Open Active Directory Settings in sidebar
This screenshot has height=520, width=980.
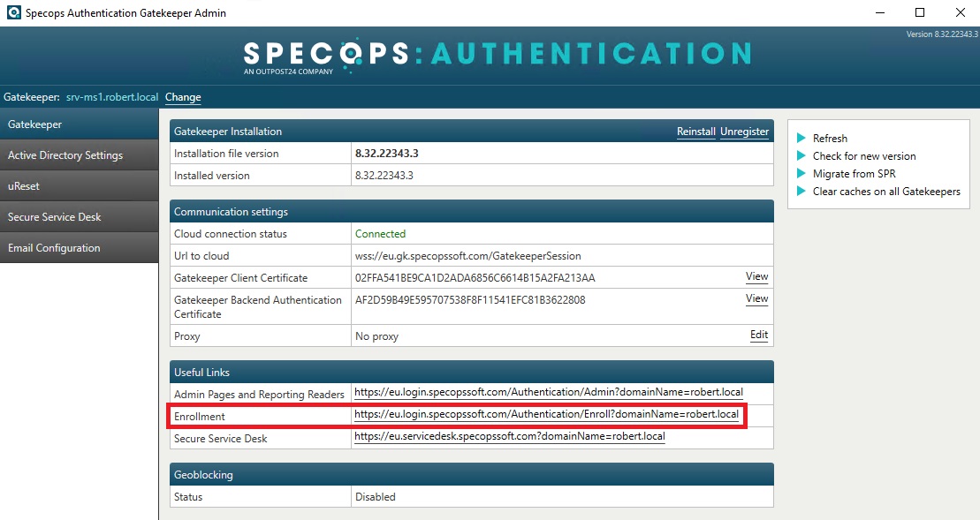click(x=80, y=155)
